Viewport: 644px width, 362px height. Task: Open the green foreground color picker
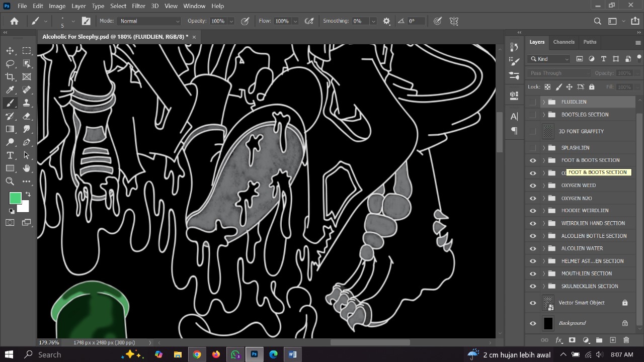point(15,198)
